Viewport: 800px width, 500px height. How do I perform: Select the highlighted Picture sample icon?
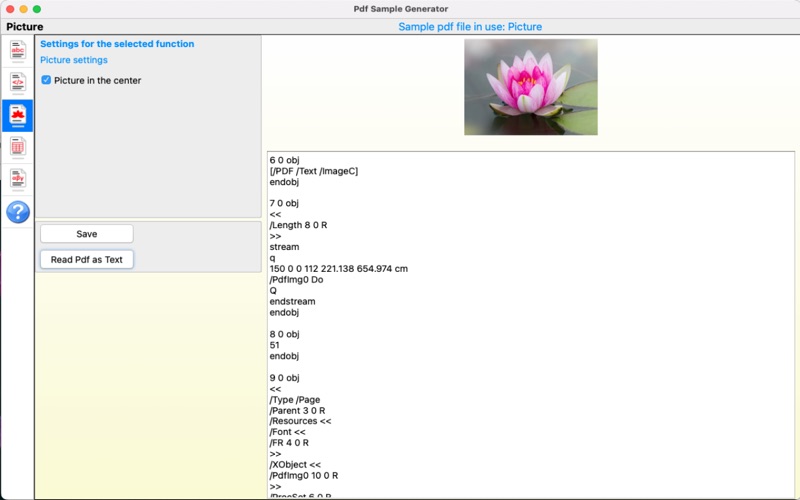(x=18, y=116)
